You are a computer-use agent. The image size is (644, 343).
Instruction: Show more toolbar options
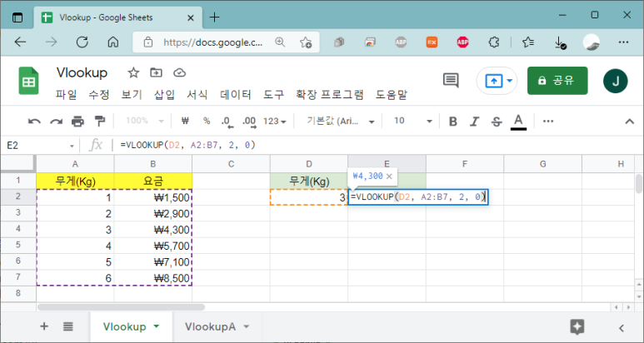click(548, 121)
